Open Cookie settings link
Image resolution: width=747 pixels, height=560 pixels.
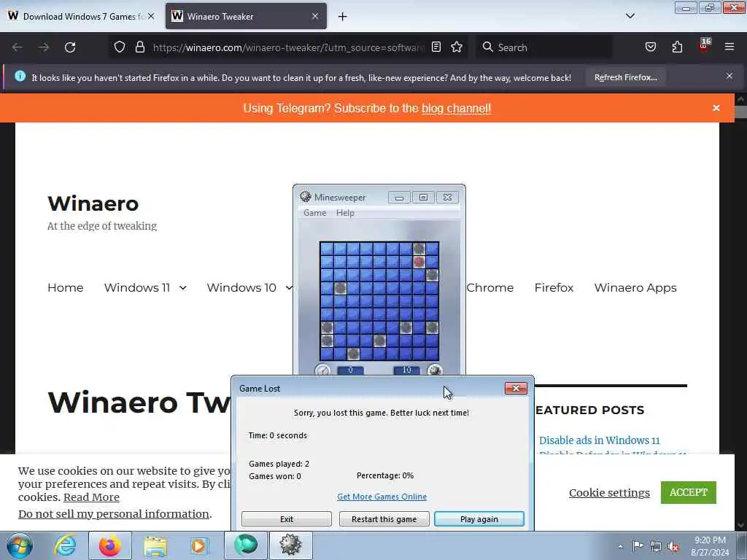coord(609,492)
